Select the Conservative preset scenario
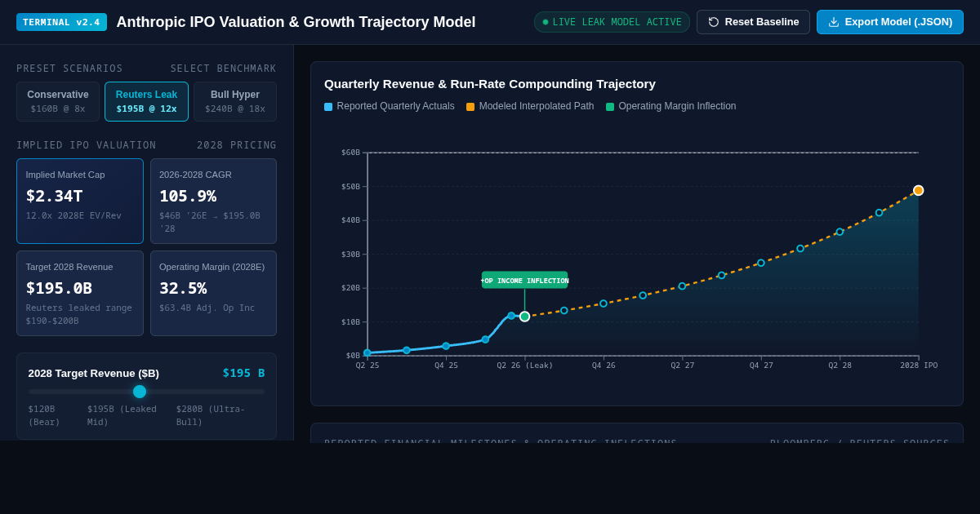Screen dimensions: 980x514 point(58,101)
